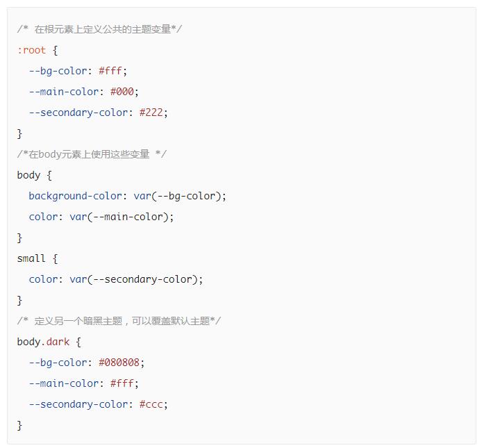Click the body selector before background-color
The width and height of the screenshot is (484, 448).
28,175
